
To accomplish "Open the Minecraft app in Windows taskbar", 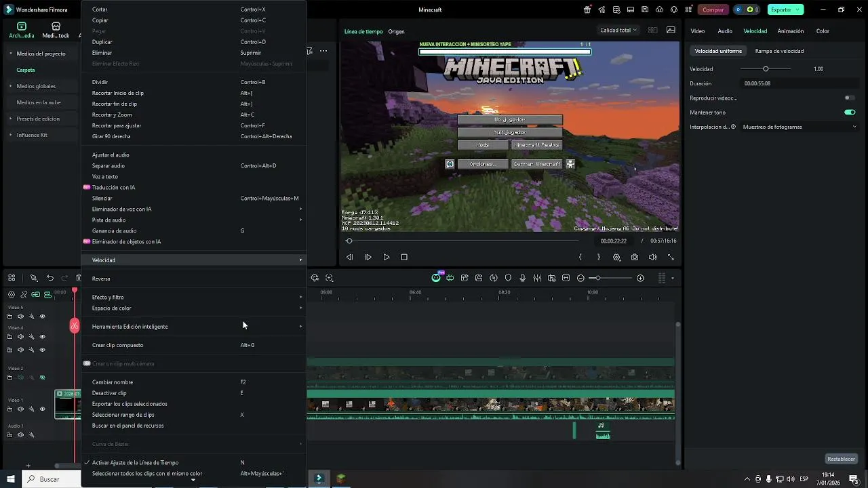I will (x=340, y=479).
